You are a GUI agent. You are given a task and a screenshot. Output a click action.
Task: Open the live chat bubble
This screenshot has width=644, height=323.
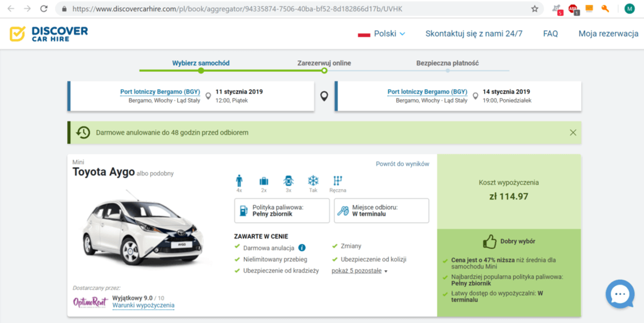tap(620, 294)
